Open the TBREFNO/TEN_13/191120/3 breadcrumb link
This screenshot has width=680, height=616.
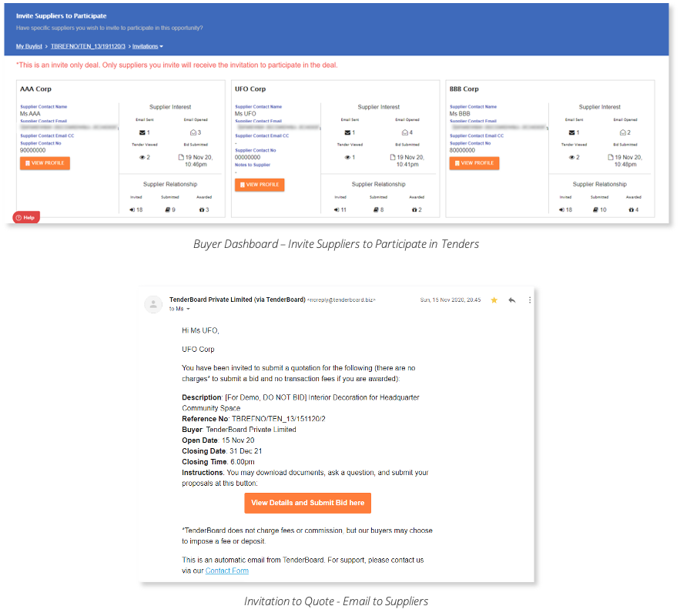[x=88, y=46]
